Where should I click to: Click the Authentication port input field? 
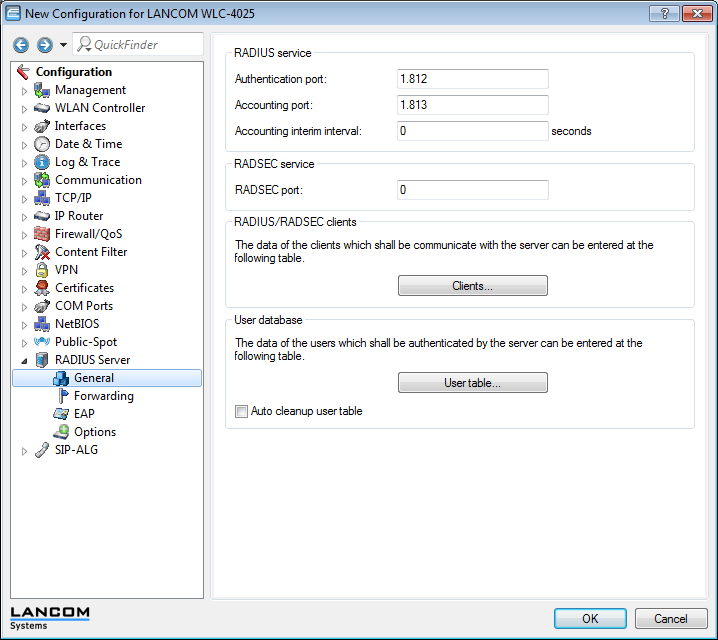[472, 79]
